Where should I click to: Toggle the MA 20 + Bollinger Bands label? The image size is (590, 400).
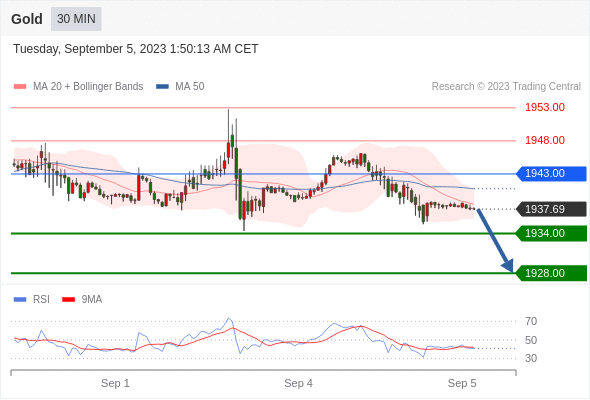pyautogui.click(x=88, y=87)
